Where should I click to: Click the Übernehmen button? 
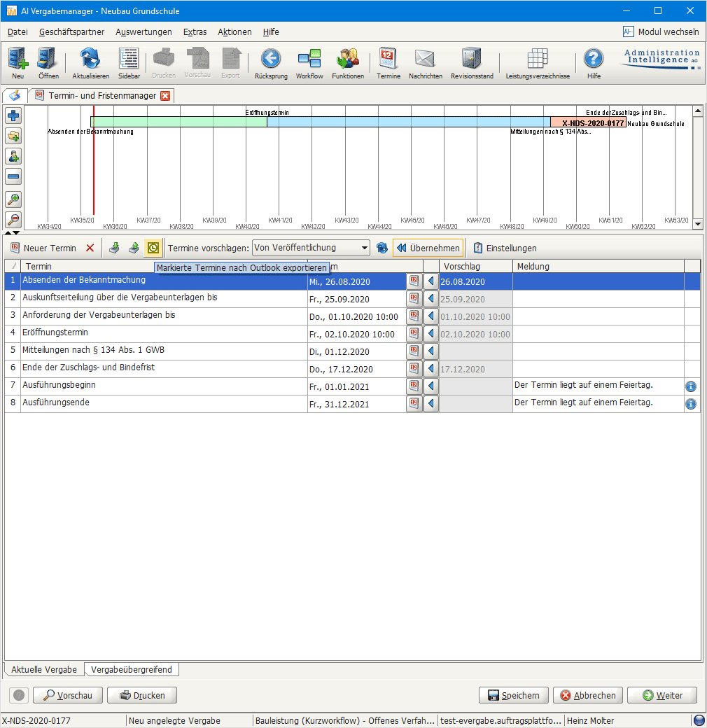(428, 248)
